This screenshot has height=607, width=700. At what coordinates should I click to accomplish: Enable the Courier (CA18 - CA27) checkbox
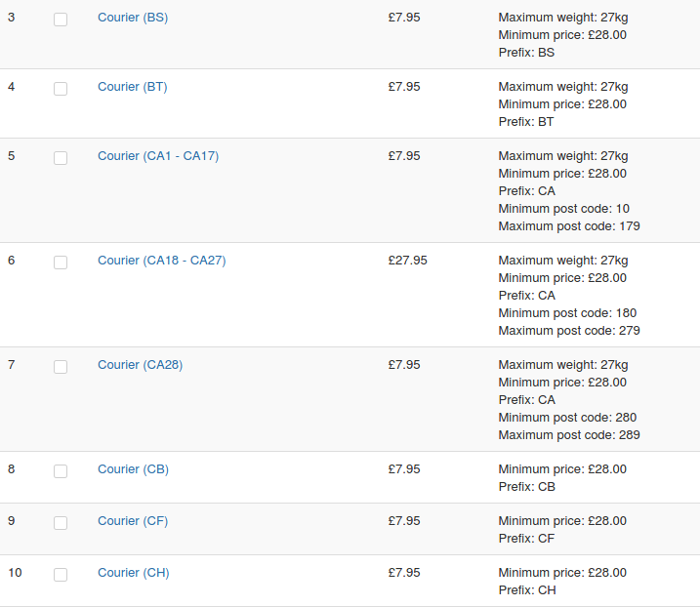pyautogui.click(x=61, y=262)
